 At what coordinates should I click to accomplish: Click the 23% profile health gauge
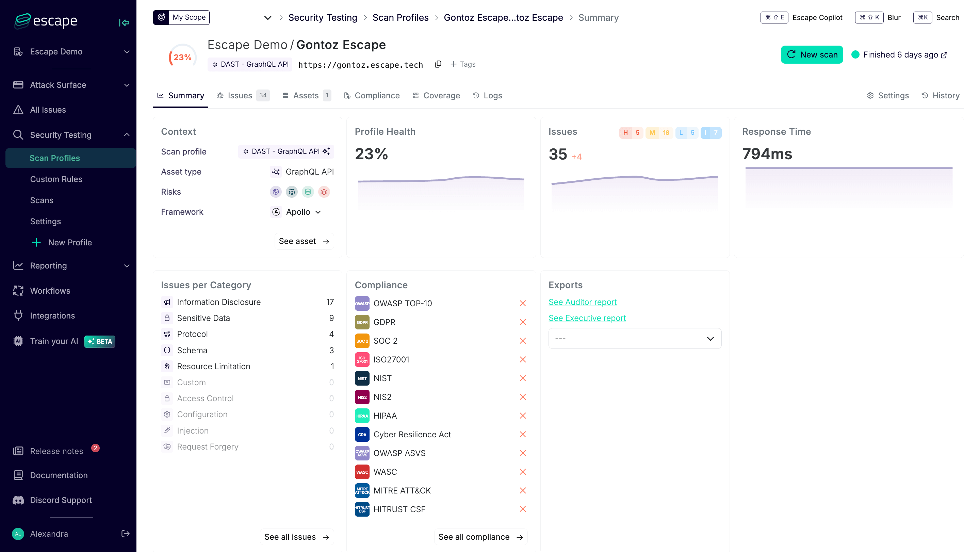point(182,57)
